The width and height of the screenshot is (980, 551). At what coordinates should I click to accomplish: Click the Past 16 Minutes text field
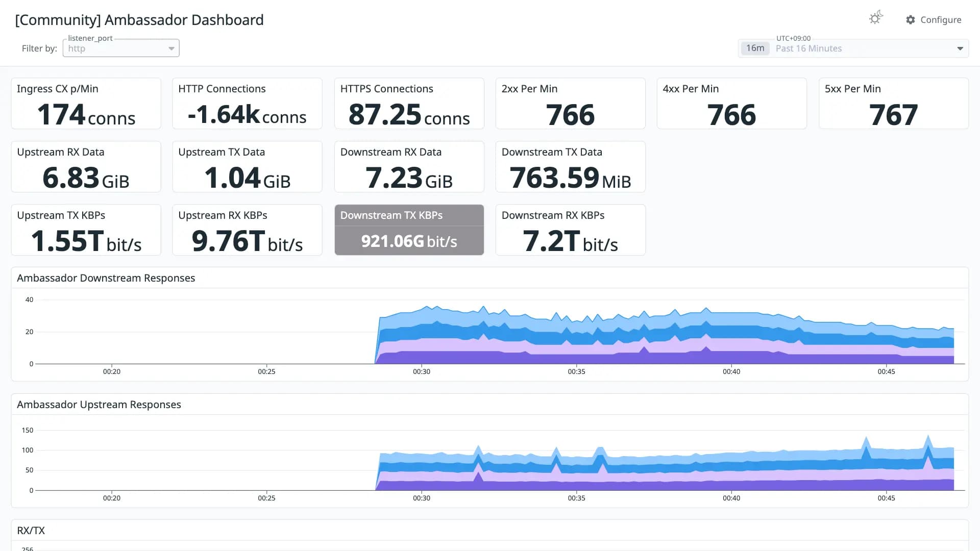coord(808,48)
